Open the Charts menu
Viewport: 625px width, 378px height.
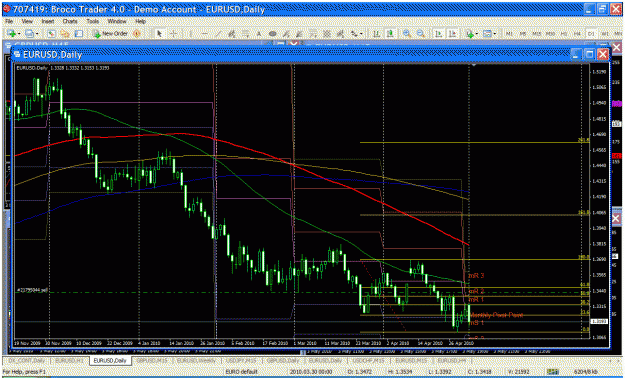coord(70,21)
